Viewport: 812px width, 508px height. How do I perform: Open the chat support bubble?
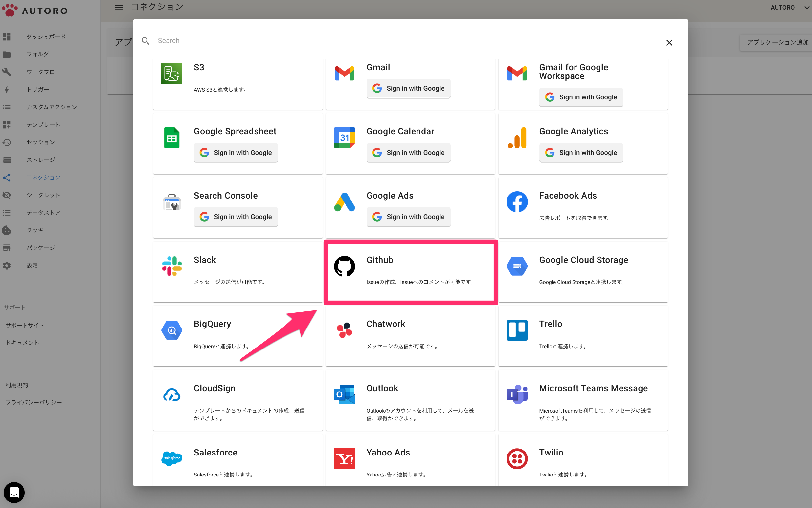coord(14,493)
